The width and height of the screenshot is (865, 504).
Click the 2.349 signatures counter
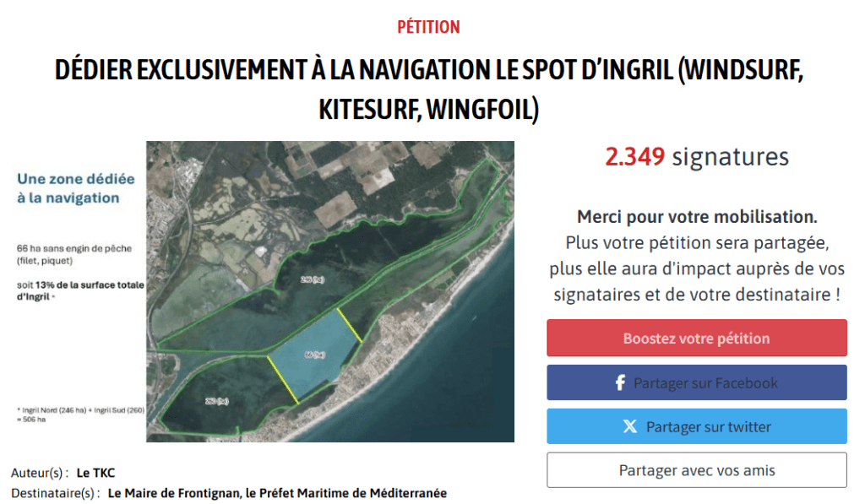[x=697, y=157]
